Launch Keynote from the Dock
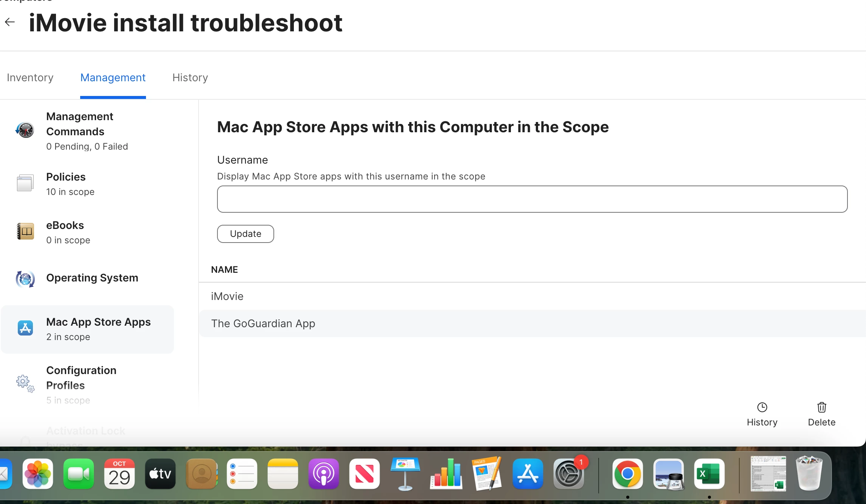The image size is (866, 504). tap(405, 474)
